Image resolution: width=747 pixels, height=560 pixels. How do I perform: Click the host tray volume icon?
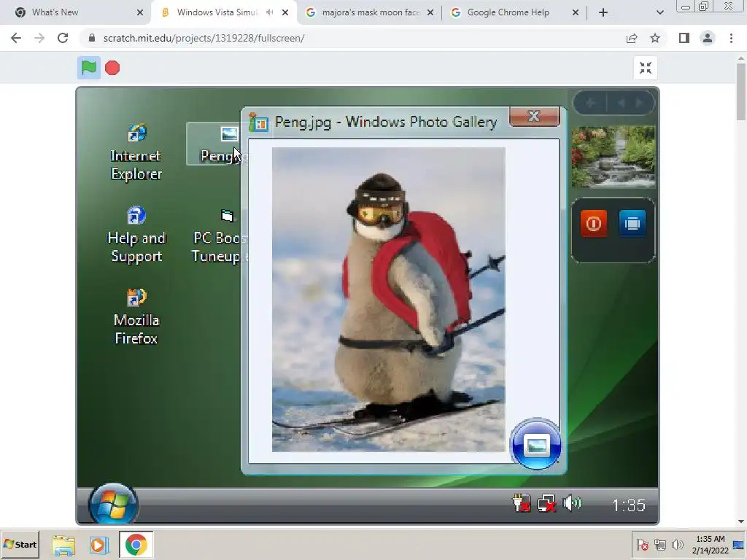click(677, 545)
